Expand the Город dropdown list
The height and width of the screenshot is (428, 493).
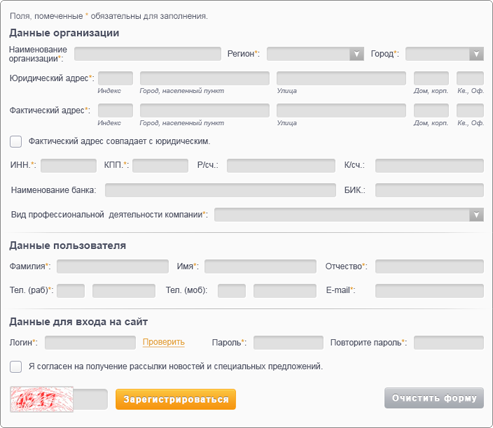coord(476,54)
